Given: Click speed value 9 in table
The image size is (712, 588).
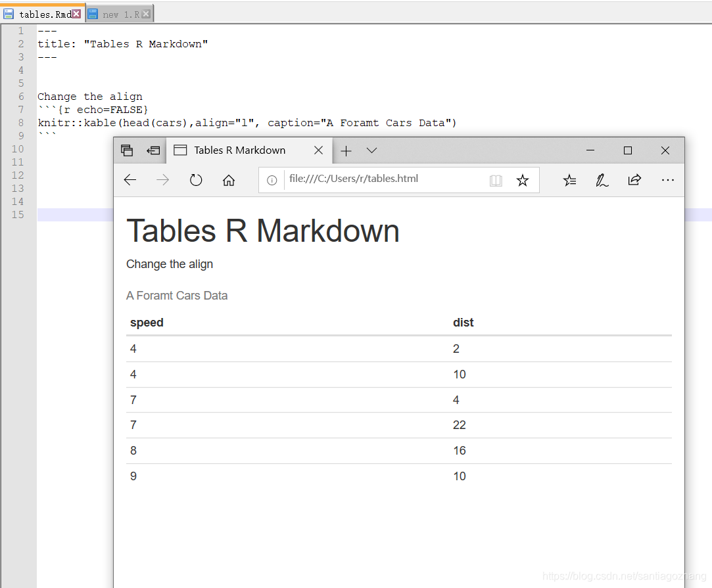Looking at the screenshot, I should click(133, 476).
